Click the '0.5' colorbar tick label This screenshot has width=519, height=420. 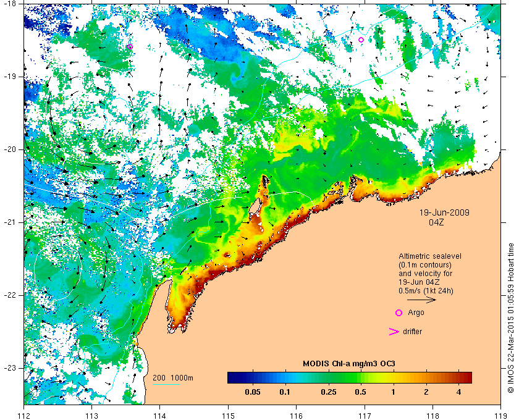tap(360, 392)
